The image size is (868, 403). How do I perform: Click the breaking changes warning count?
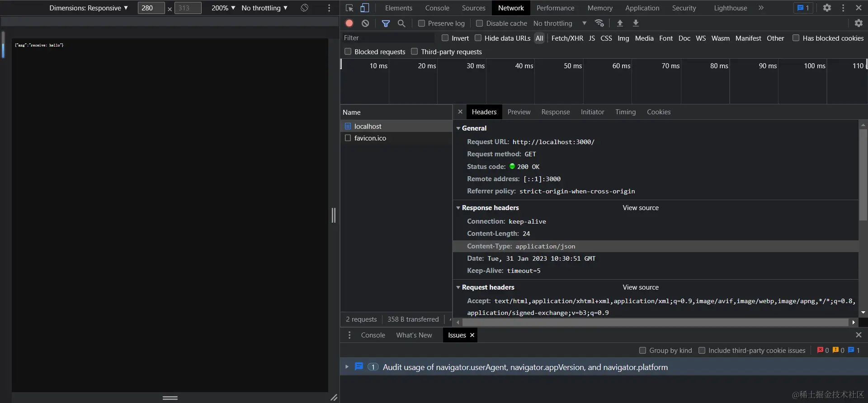click(839, 350)
